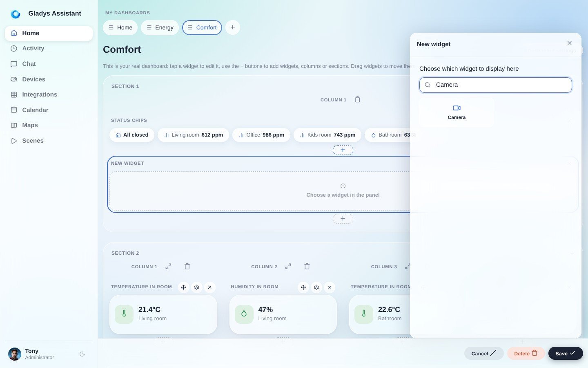This screenshot has width=588, height=368.
Task: Delete Column 1 in Section 2
Action: pyautogui.click(x=187, y=266)
